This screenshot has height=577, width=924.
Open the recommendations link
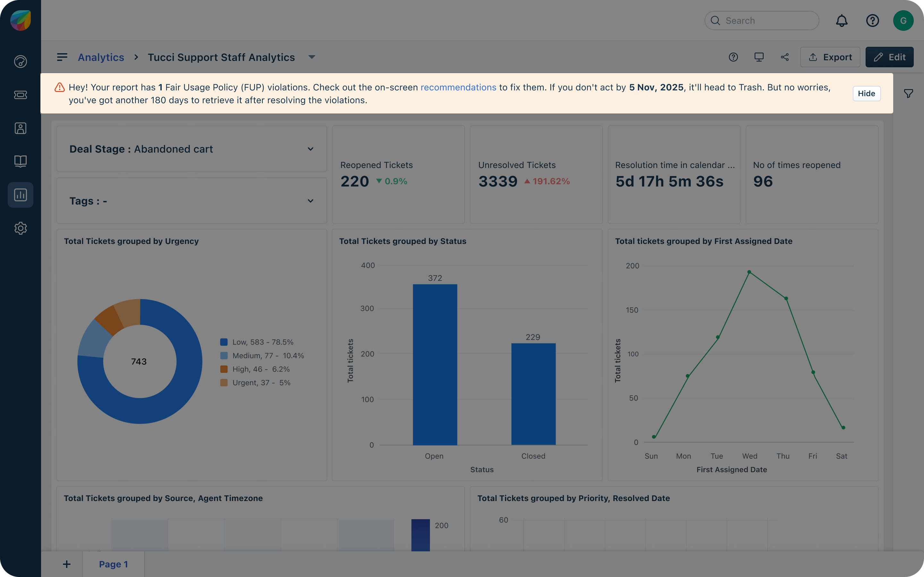(458, 88)
